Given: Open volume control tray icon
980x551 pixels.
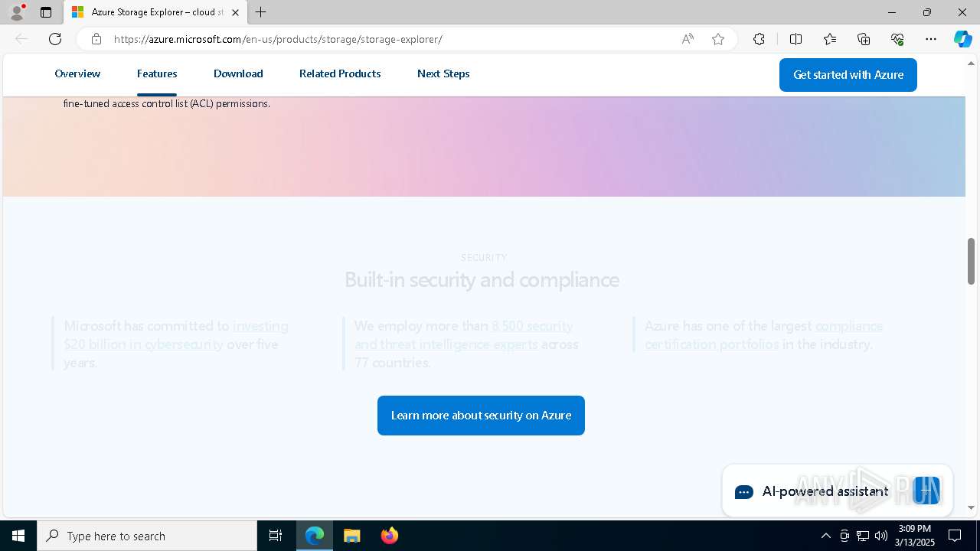Looking at the screenshot, I should pos(881,536).
